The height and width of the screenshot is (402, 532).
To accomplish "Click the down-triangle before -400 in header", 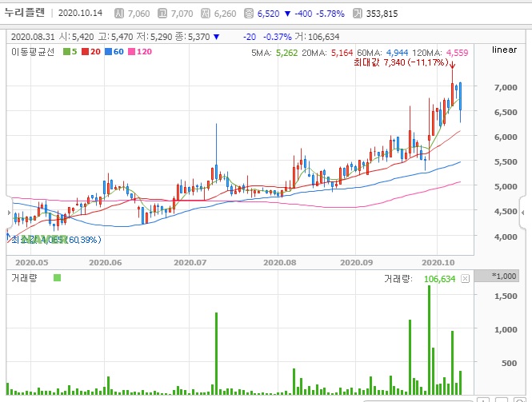I will tap(287, 14).
